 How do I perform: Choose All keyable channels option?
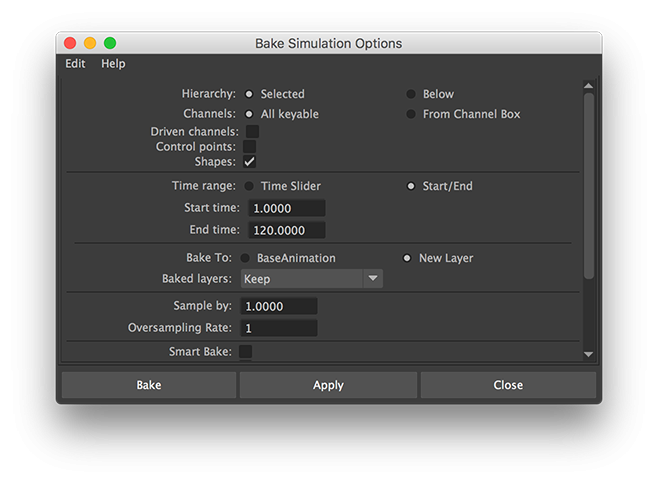(x=249, y=114)
